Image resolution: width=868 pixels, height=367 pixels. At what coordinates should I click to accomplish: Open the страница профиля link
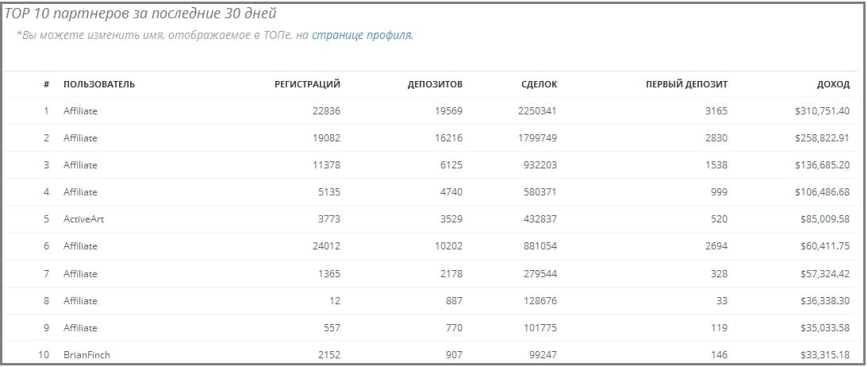click(x=362, y=36)
